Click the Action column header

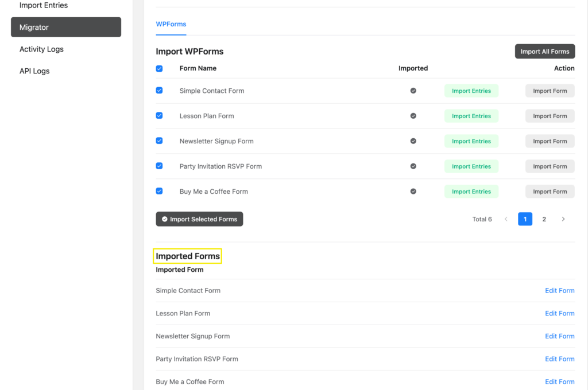point(564,68)
